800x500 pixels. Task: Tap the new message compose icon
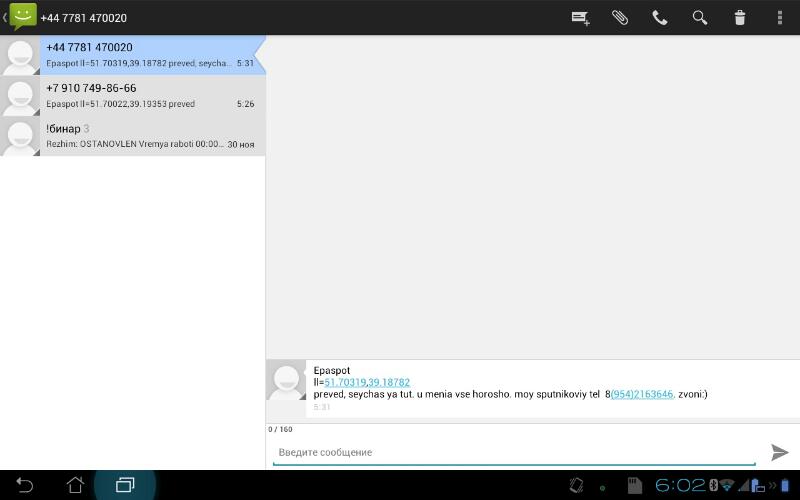click(x=580, y=18)
